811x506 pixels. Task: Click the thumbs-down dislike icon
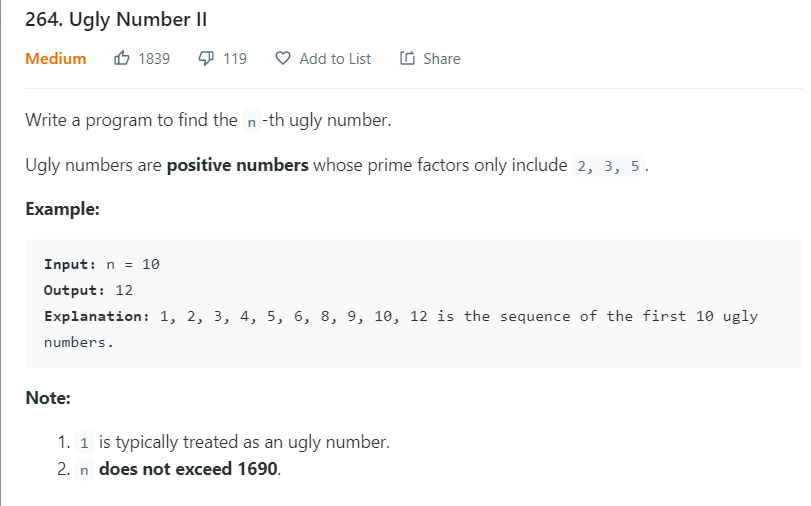coord(206,58)
